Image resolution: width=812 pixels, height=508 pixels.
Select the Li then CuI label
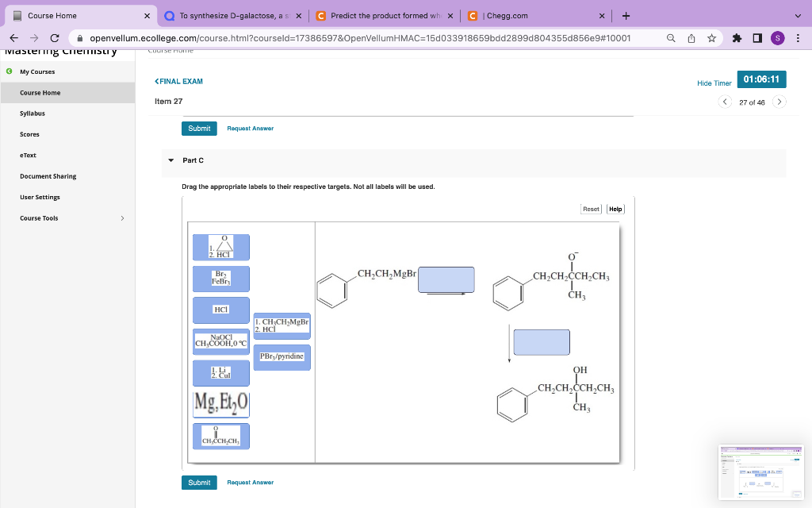pyautogui.click(x=221, y=373)
